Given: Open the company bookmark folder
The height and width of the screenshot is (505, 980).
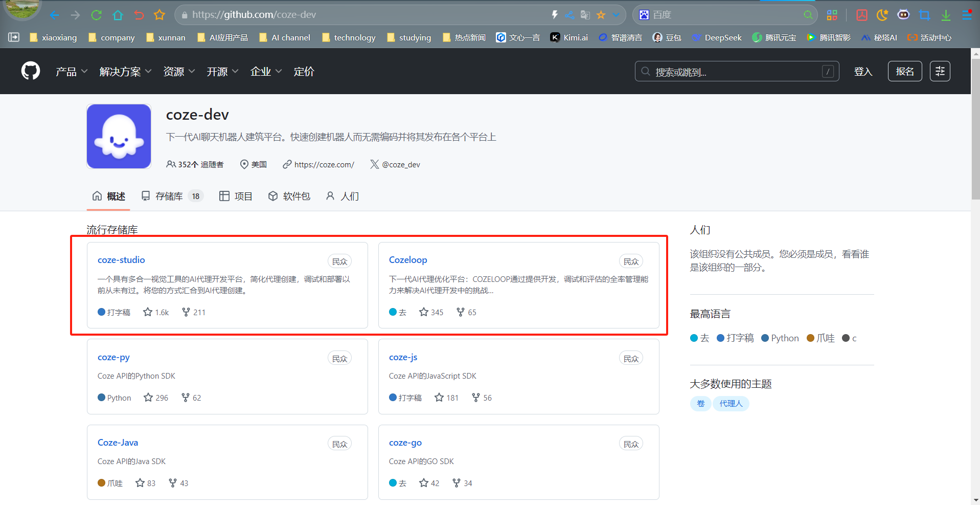Looking at the screenshot, I should point(111,37).
